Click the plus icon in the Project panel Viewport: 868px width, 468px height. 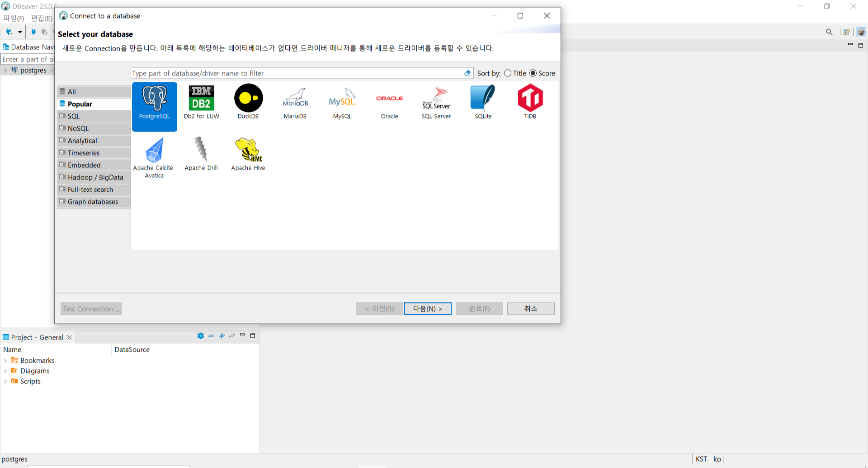pyautogui.click(x=222, y=336)
